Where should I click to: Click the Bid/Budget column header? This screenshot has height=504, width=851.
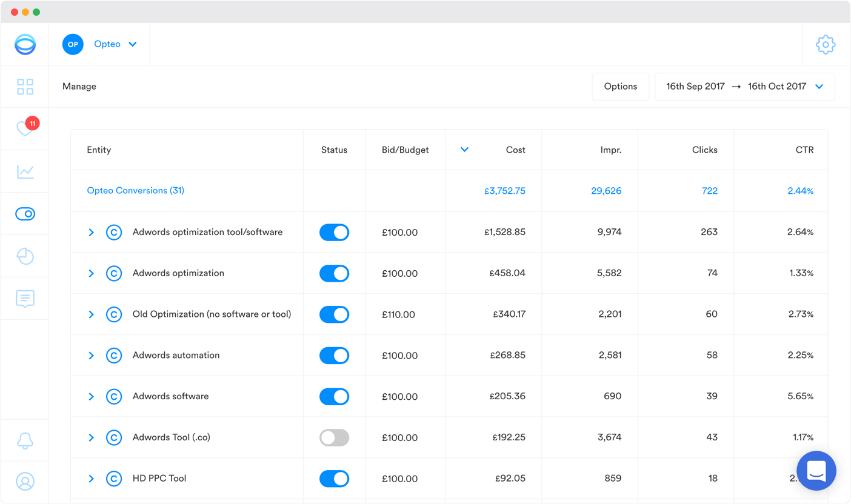click(405, 150)
